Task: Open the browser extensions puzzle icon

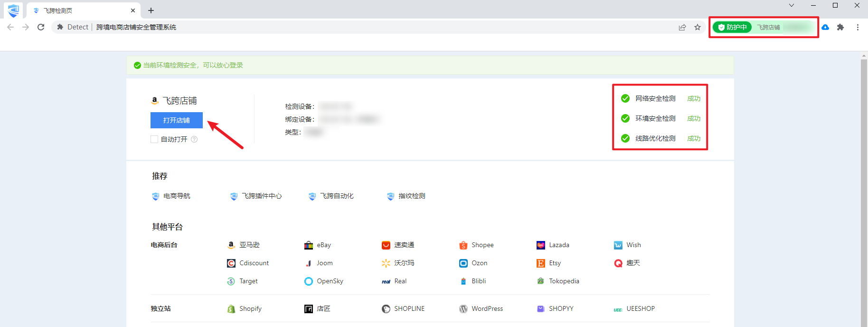Action: pyautogui.click(x=840, y=27)
